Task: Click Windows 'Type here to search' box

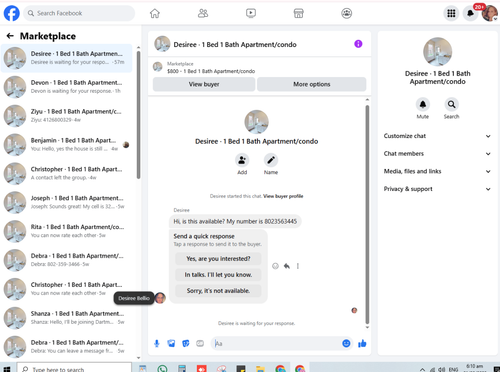Action: [x=74, y=368]
